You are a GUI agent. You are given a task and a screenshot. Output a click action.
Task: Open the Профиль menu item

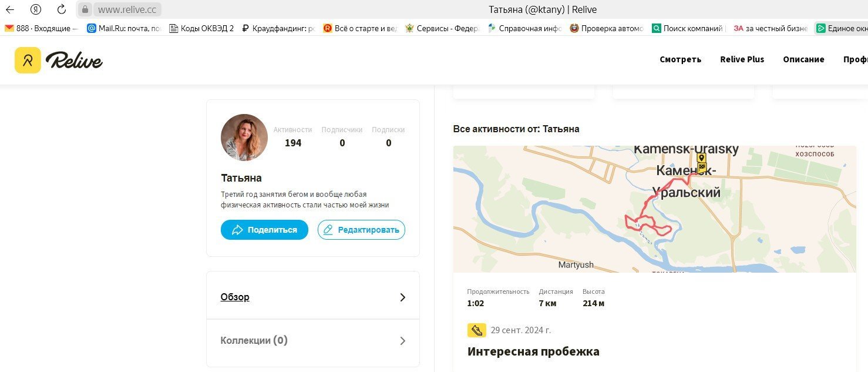(x=856, y=59)
